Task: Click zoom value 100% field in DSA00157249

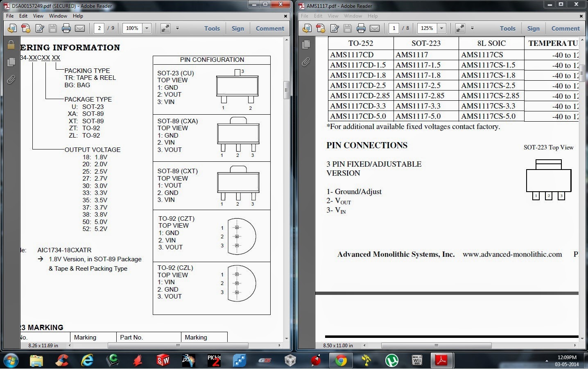Action: tap(133, 28)
